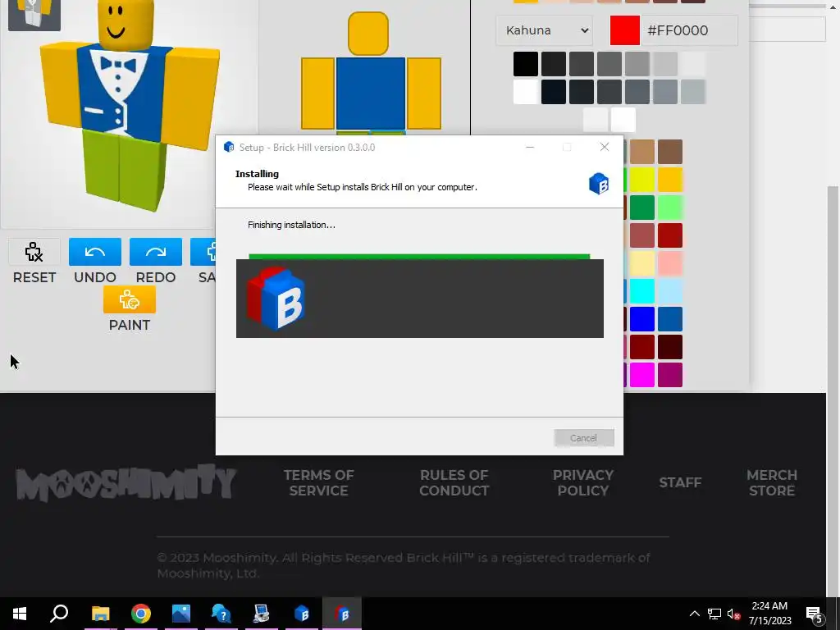Open the clock showing 2:24 AM
This screenshot has height=630, width=840.
click(769, 614)
